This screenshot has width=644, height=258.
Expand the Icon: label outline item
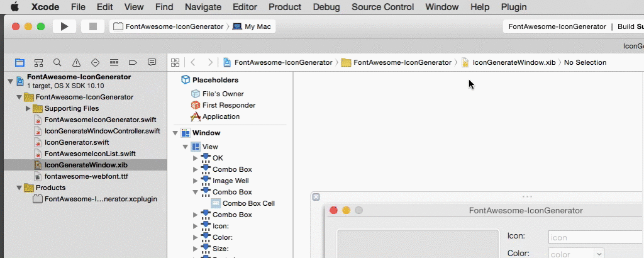point(195,226)
